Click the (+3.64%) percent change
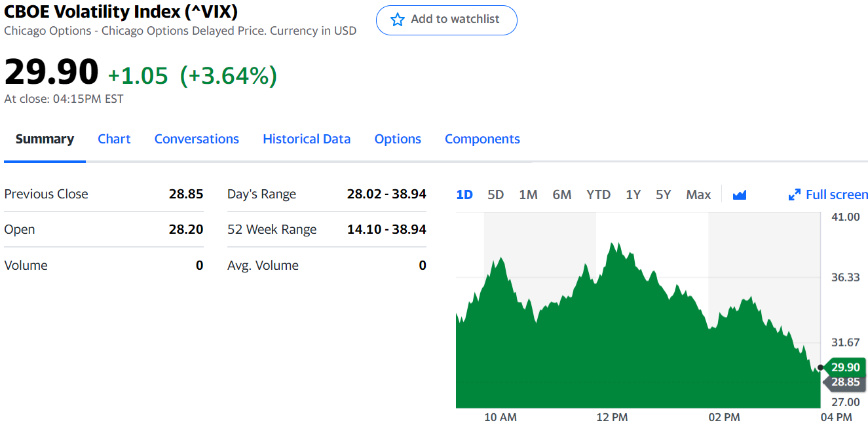The image size is (868, 425). pyautogui.click(x=229, y=76)
